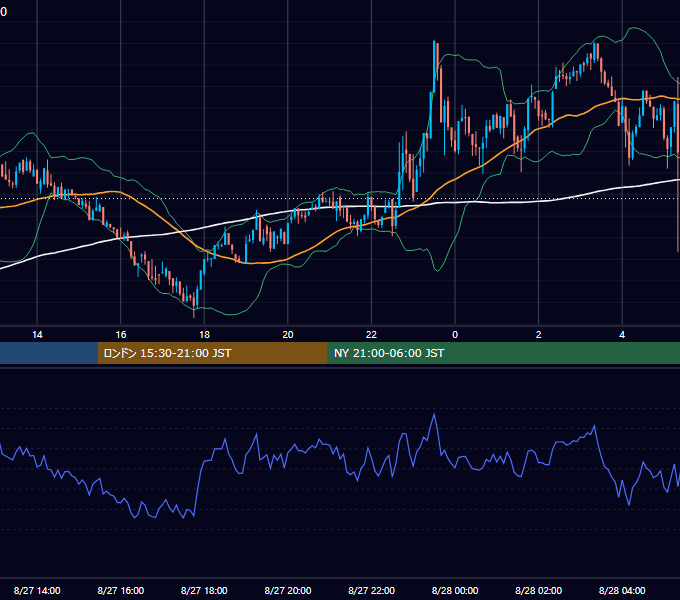This screenshot has height=600, width=680.
Task: Click the 18 hour axis label
Action: (204, 335)
